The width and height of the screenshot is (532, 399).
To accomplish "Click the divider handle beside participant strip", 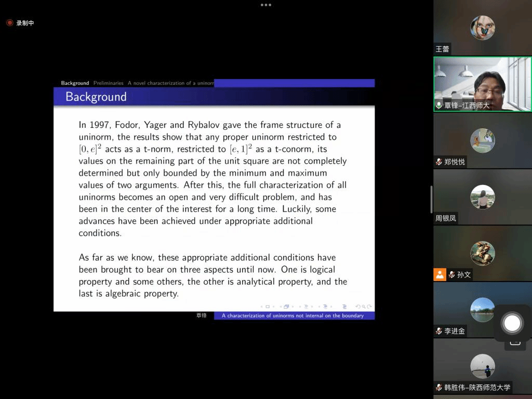I will click(431, 199).
